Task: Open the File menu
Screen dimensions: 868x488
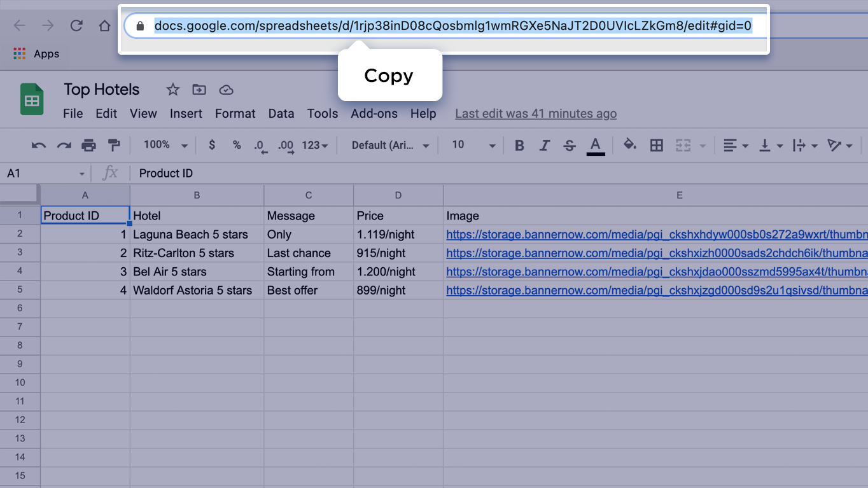Action: click(73, 113)
